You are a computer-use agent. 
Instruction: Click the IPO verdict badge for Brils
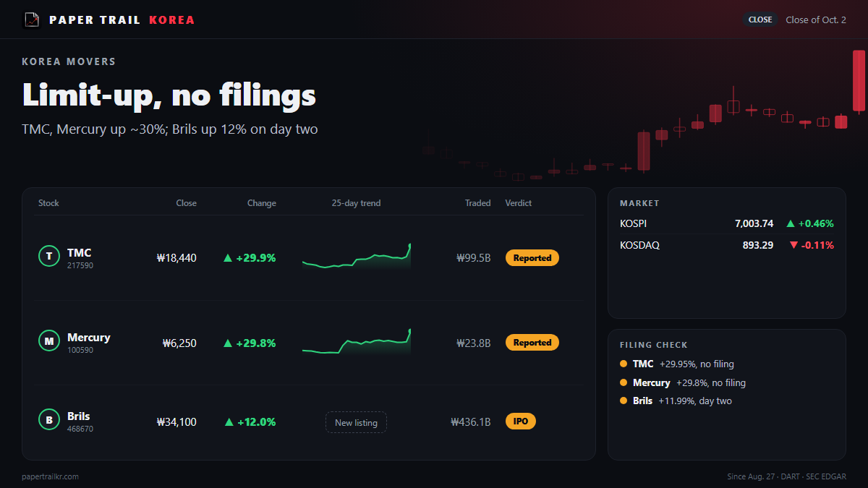click(521, 421)
